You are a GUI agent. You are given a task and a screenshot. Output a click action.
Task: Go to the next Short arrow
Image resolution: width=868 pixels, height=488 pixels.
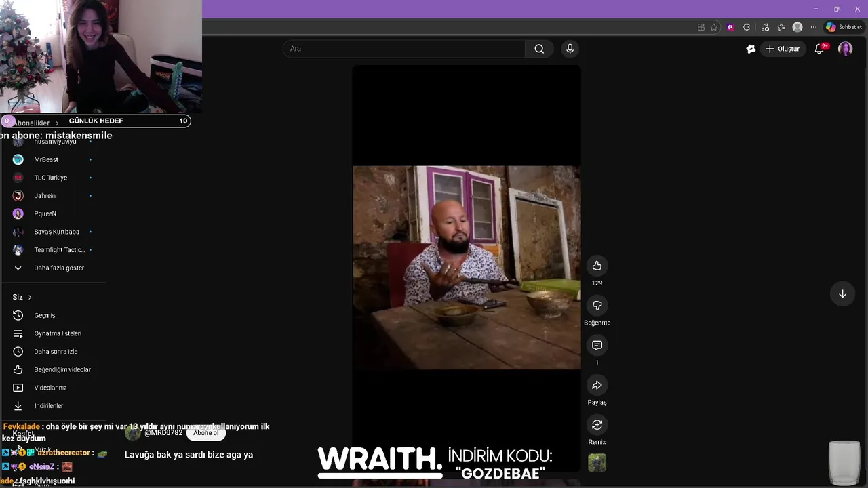point(842,294)
